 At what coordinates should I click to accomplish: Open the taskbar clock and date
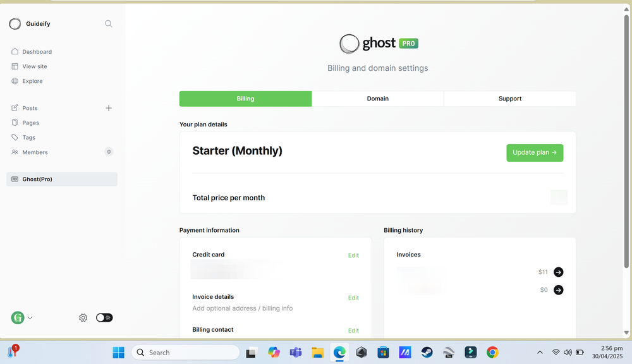pos(607,353)
